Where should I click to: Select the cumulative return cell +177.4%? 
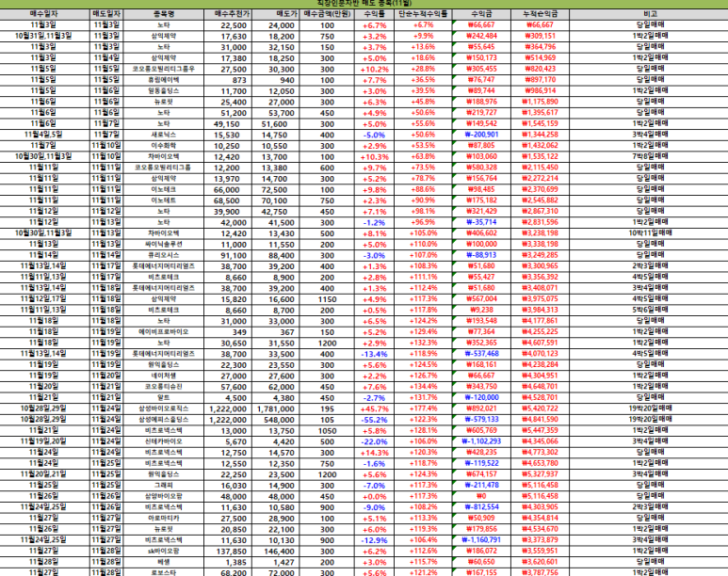tap(423, 408)
